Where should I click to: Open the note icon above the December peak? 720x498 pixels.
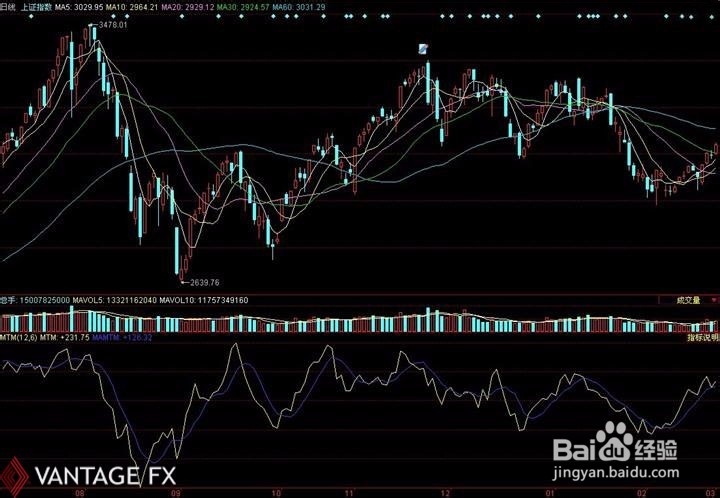[x=423, y=49]
